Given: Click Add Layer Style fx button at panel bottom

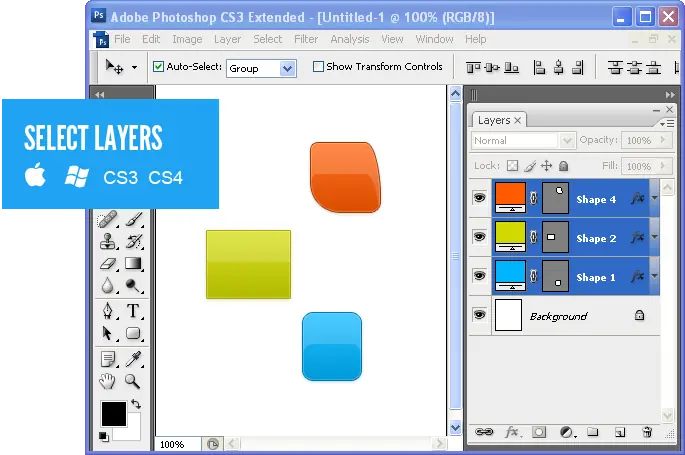Looking at the screenshot, I should pos(512,432).
